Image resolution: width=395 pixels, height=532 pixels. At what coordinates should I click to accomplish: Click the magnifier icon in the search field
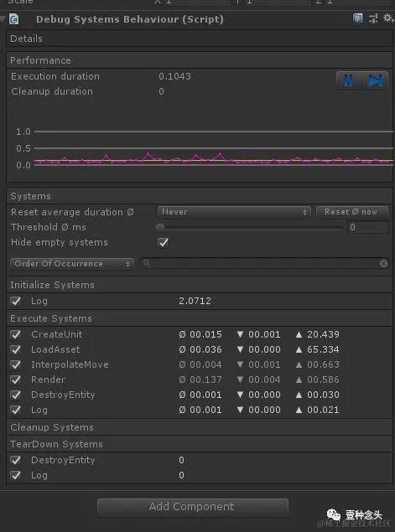(147, 263)
